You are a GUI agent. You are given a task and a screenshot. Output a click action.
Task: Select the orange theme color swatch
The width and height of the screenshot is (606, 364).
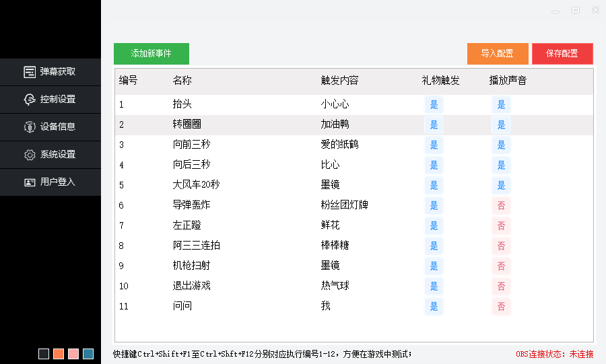(59, 354)
